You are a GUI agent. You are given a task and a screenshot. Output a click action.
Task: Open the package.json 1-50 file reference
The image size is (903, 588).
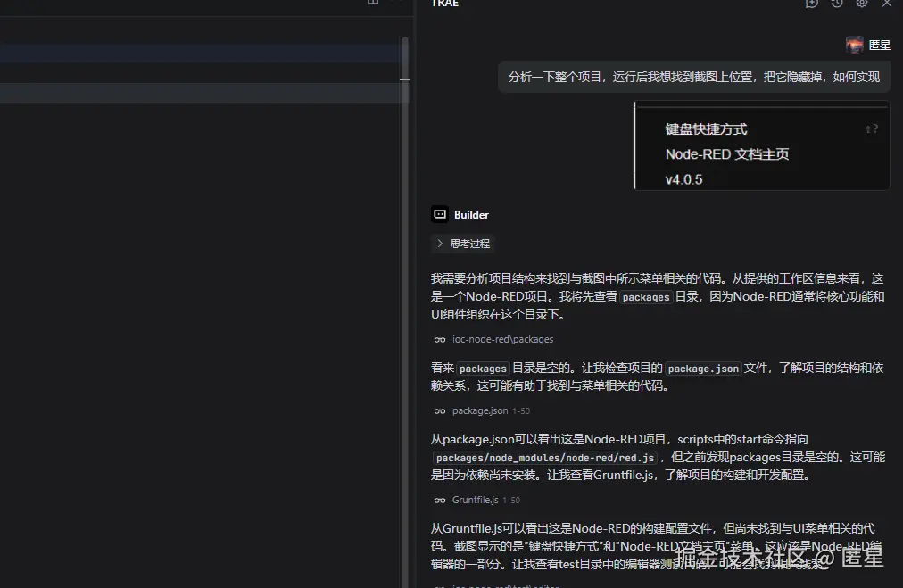(x=491, y=411)
